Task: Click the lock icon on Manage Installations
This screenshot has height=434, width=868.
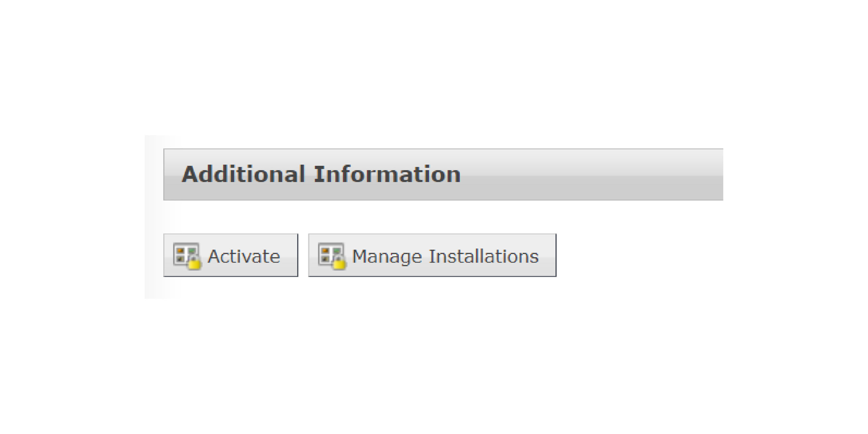Action: tap(339, 263)
